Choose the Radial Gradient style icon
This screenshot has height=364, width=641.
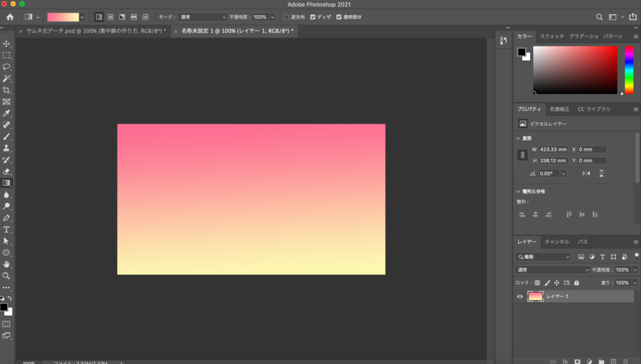click(111, 17)
